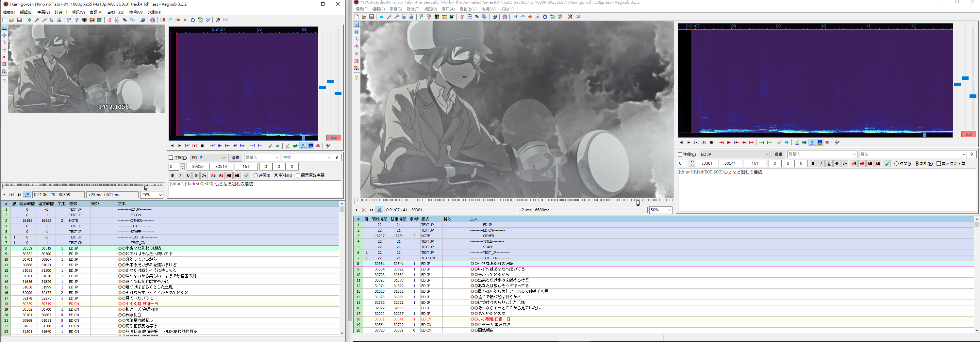Open 自動化(U) menu in left window
This screenshot has height=342, width=980.
(116, 12)
